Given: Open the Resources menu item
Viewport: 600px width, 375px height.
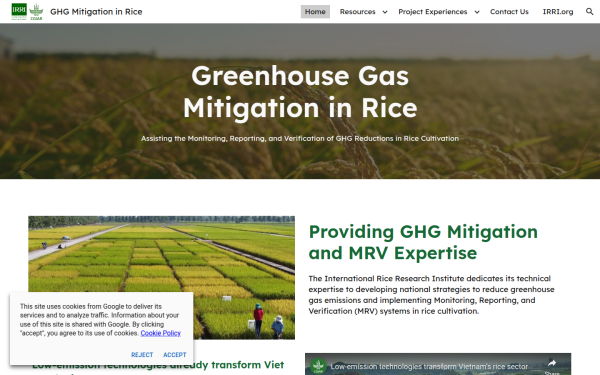Looking at the screenshot, I should [357, 11].
